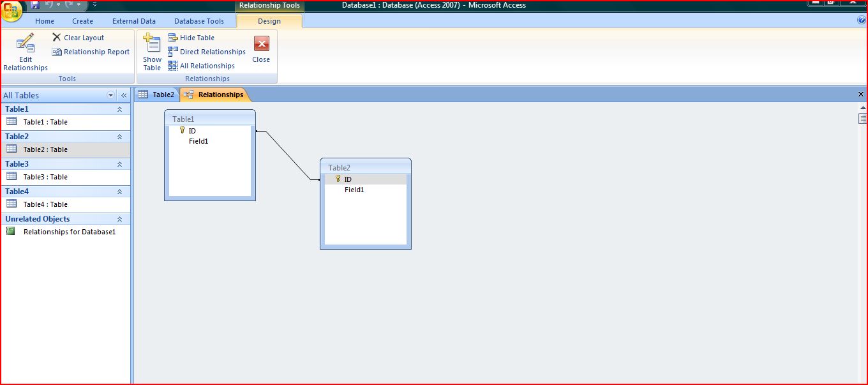Select the Relationships document tab

(214, 94)
